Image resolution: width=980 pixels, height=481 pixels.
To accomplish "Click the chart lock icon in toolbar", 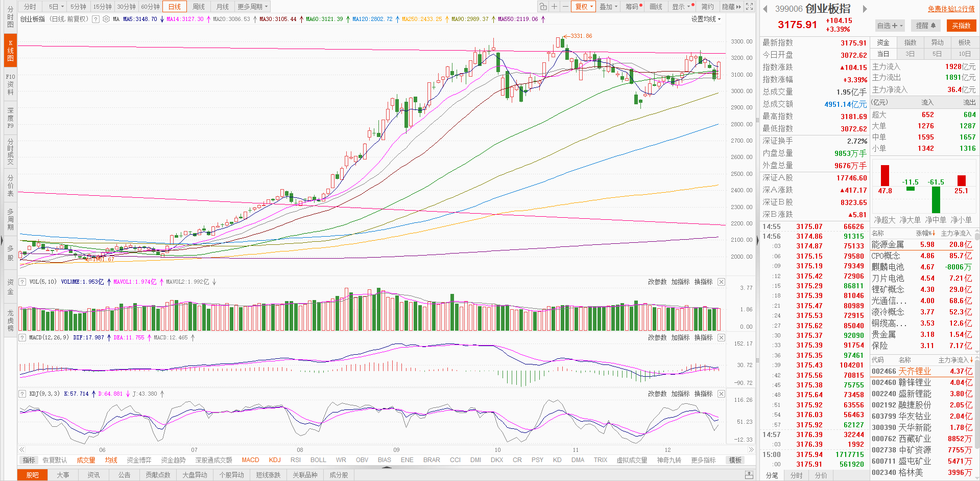I will 543,7.
